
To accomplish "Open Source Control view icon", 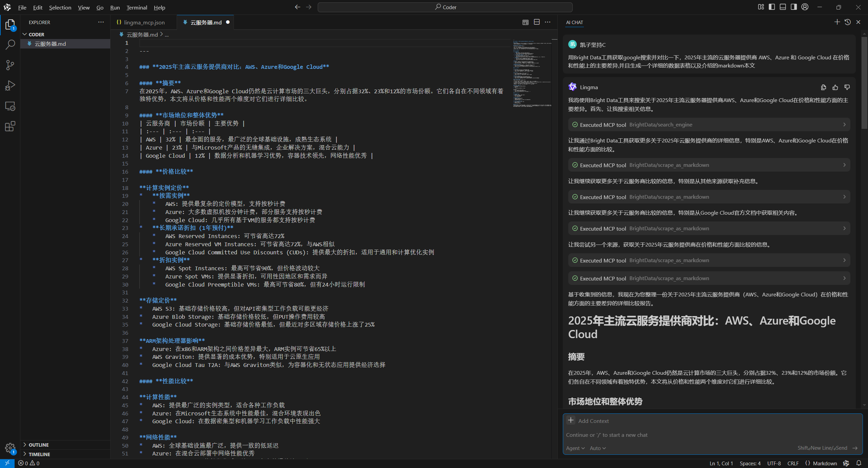I will [10, 65].
